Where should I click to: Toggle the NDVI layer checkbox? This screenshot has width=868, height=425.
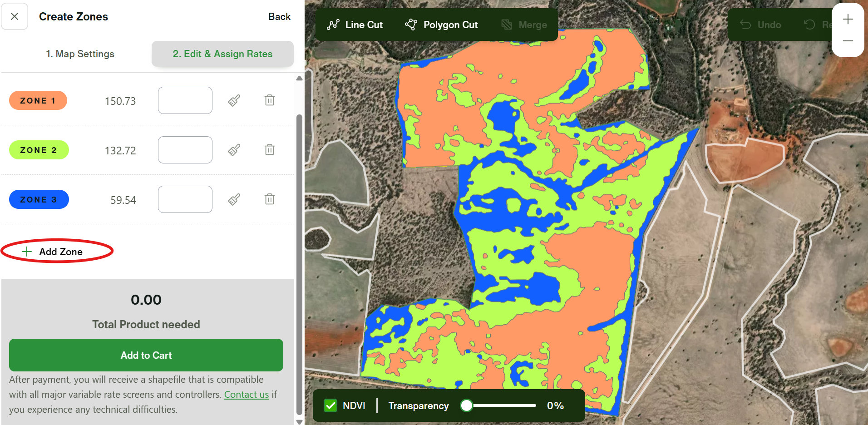(x=330, y=405)
